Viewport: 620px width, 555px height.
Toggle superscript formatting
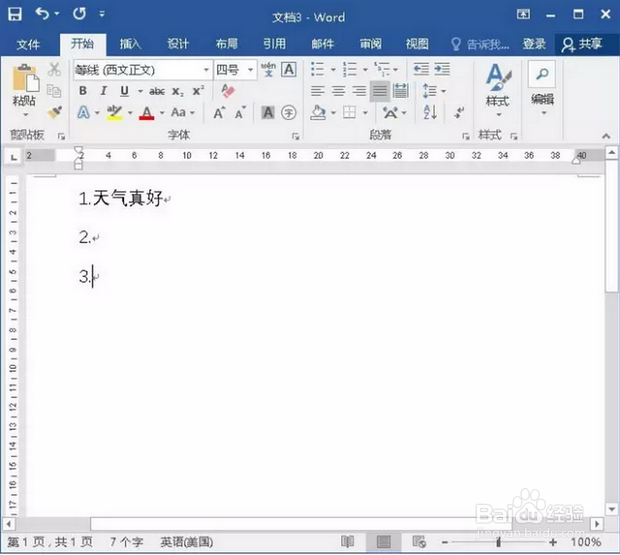tap(198, 91)
